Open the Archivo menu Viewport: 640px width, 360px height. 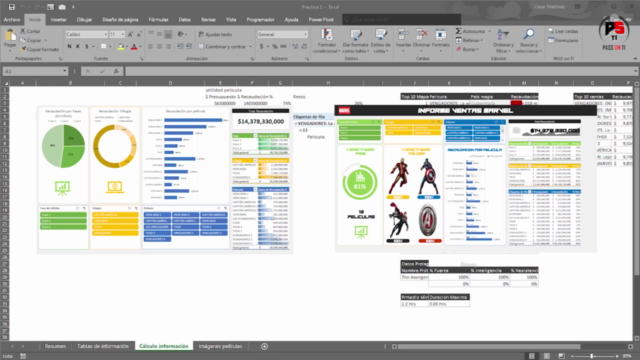point(12,20)
